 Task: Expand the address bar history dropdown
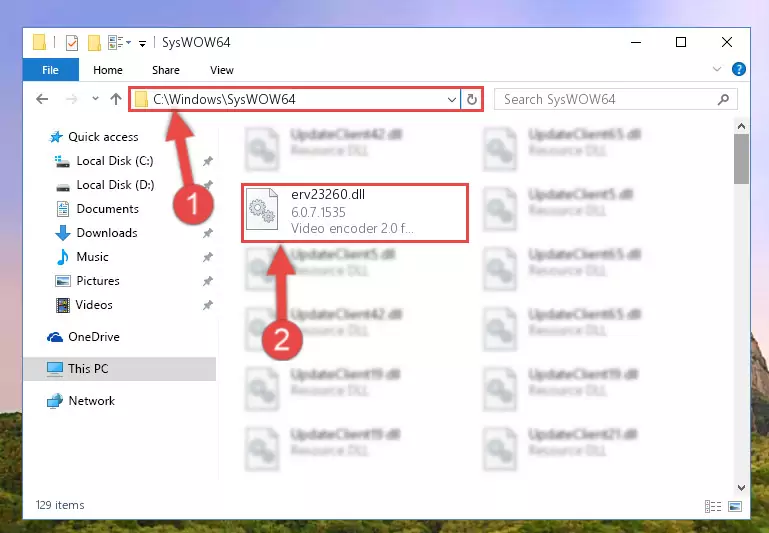tap(452, 100)
